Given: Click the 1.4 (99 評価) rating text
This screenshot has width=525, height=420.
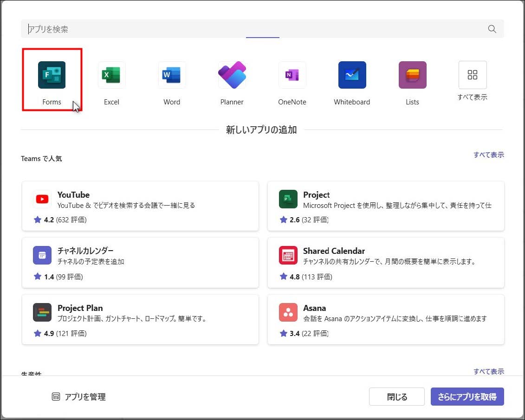Looking at the screenshot, I should pyautogui.click(x=63, y=277).
